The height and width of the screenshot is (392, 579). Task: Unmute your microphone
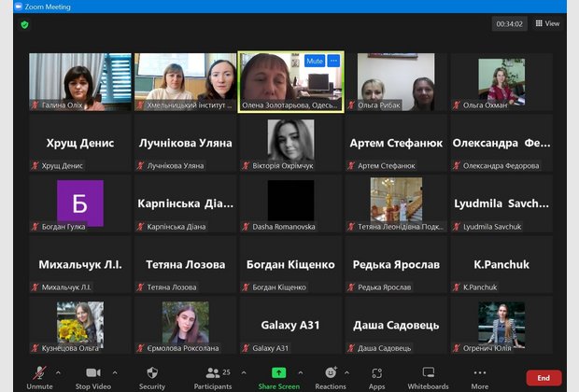[39, 378]
